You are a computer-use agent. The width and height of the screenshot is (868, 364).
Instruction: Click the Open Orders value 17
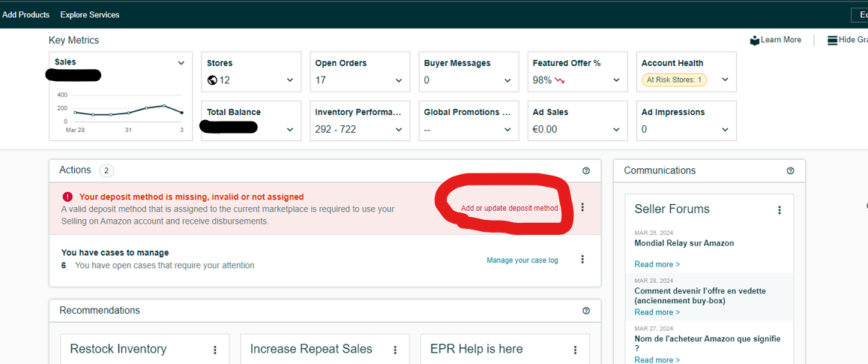click(x=321, y=80)
